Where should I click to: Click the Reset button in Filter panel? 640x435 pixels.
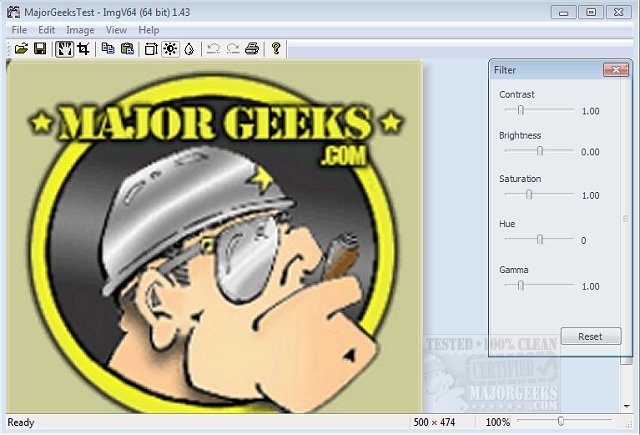pyautogui.click(x=591, y=336)
